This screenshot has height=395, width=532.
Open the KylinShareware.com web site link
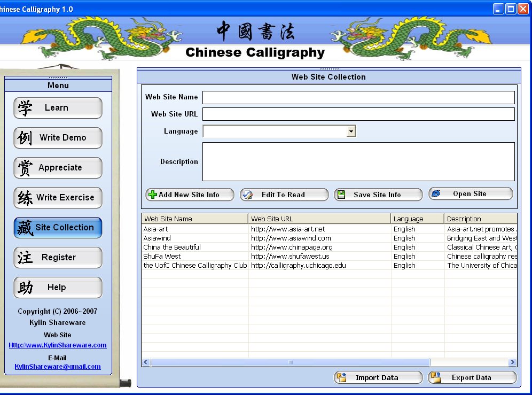(x=58, y=345)
